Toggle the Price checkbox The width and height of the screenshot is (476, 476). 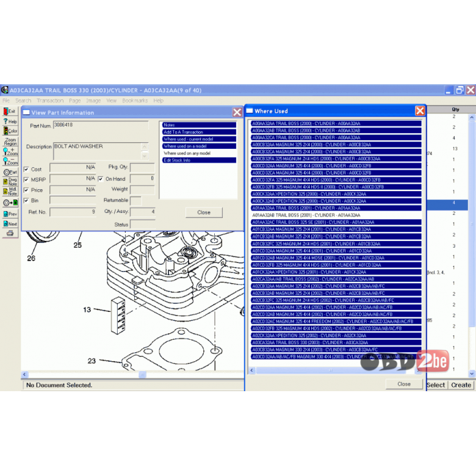(x=26, y=190)
